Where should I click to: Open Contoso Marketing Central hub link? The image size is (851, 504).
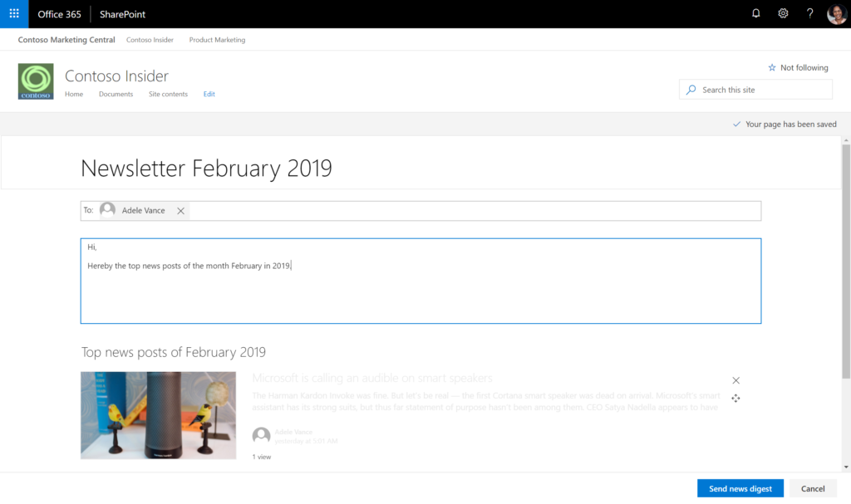[66, 40]
